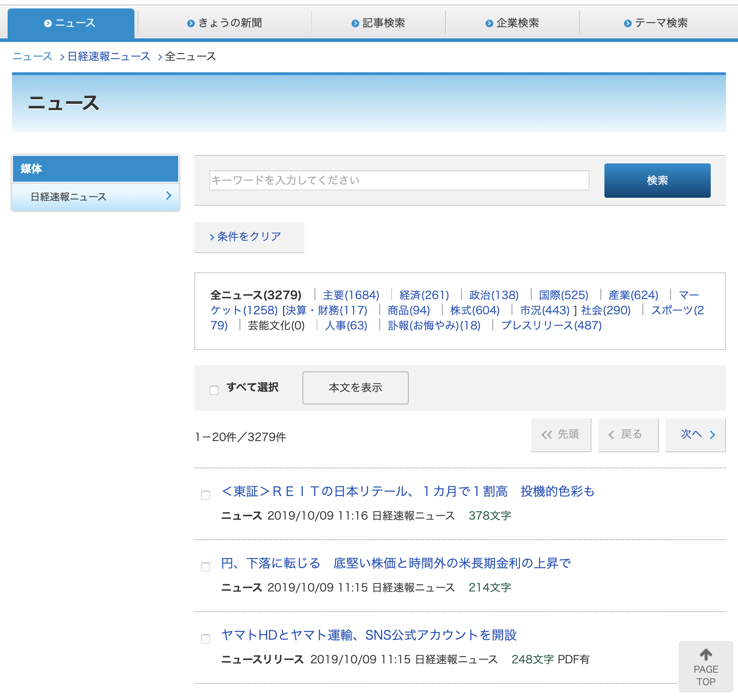This screenshot has height=700, width=738.
Task: Filter by 商品(94) category
Action: (x=408, y=310)
